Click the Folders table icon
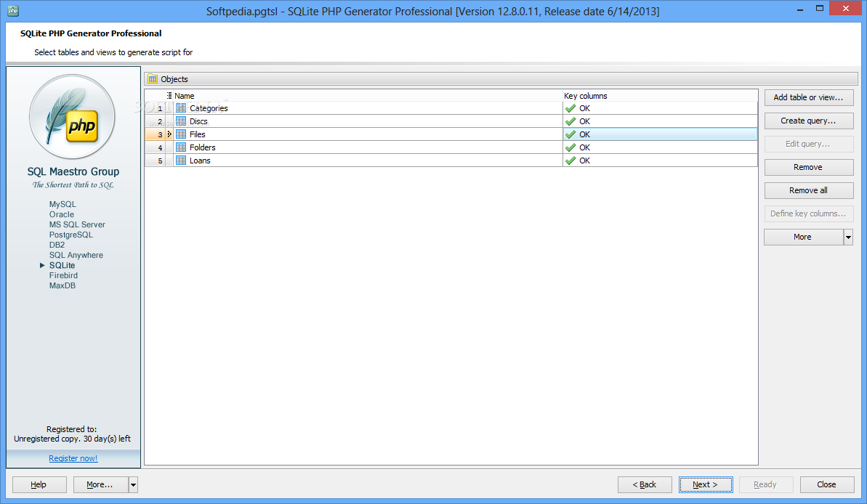Screen dimensions: 867x504 point(181,147)
